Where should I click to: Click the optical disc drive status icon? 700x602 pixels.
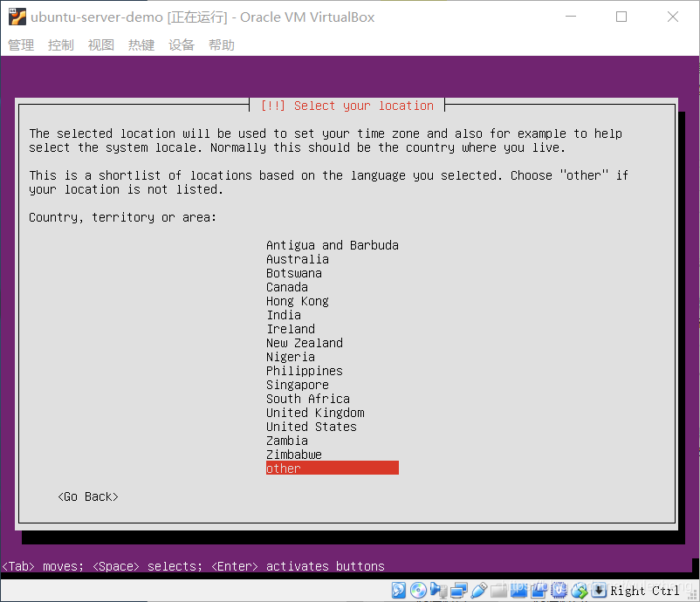pyautogui.click(x=418, y=590)
